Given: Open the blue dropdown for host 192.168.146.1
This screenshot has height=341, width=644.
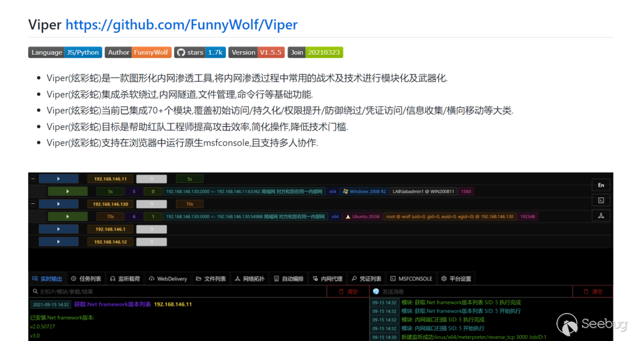Looking at the screenshot, I should point(58,229).
